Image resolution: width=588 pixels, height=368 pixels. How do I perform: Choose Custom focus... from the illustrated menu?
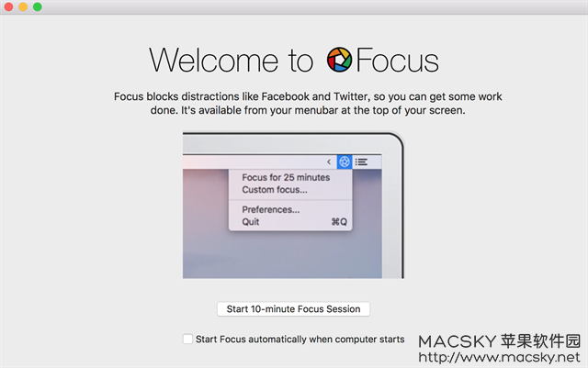pos(275,190)
